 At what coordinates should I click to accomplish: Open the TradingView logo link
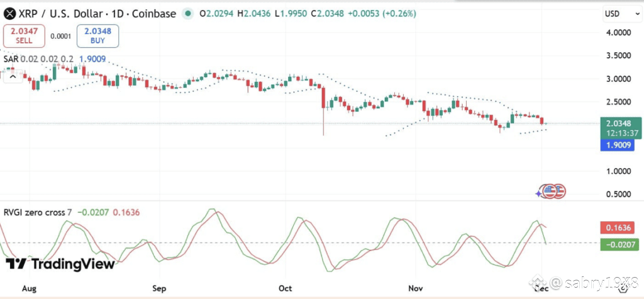[60, 264]
